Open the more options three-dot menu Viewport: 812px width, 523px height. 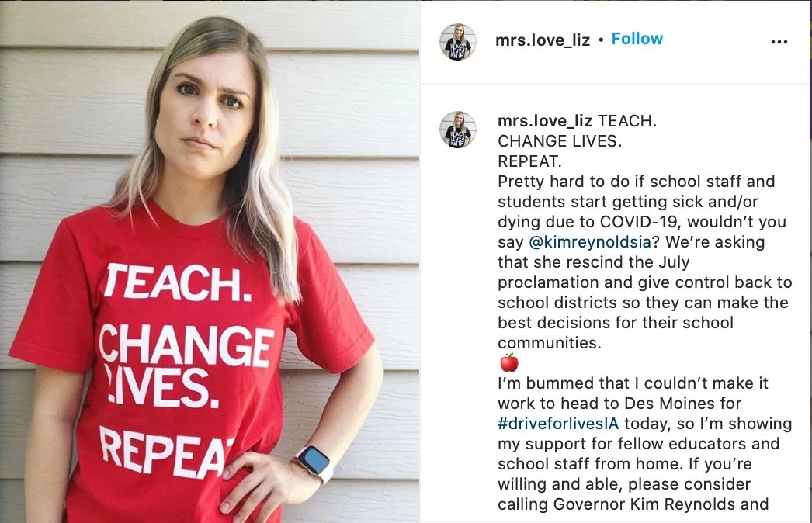coord(779,42)
